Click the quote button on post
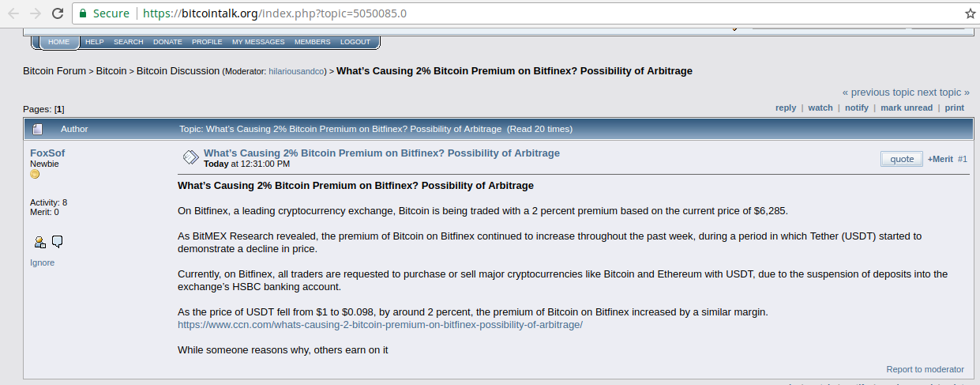The image size is (980, 385). [x=902, y=159]
